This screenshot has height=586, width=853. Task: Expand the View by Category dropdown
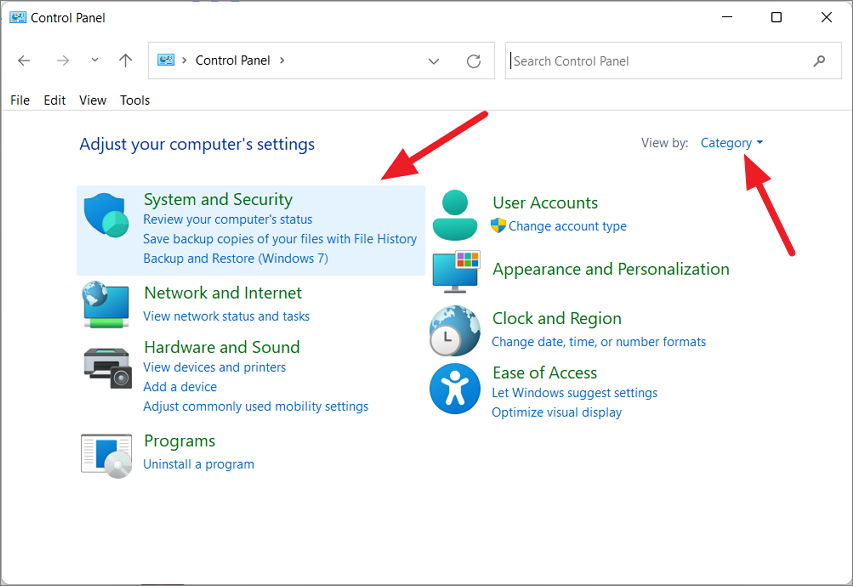732,143
